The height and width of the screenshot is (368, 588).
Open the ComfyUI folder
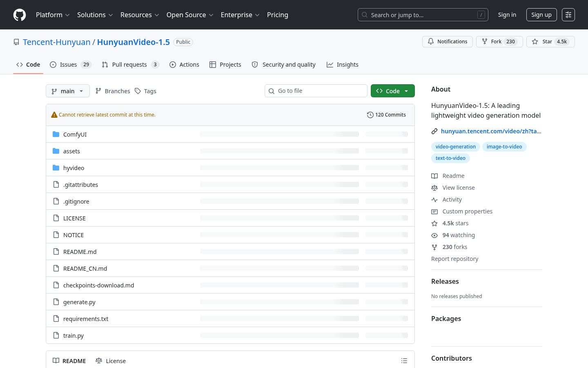75,135
